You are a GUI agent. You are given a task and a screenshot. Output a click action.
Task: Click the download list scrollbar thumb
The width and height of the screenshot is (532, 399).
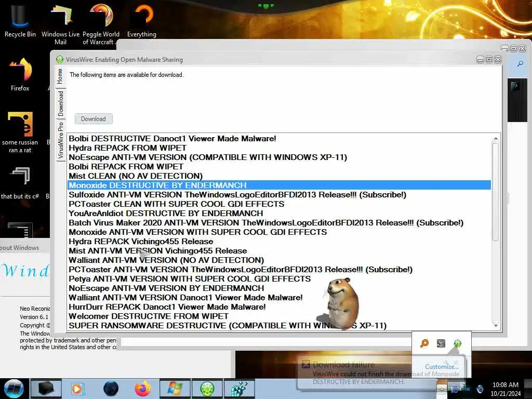click(496, 192)
